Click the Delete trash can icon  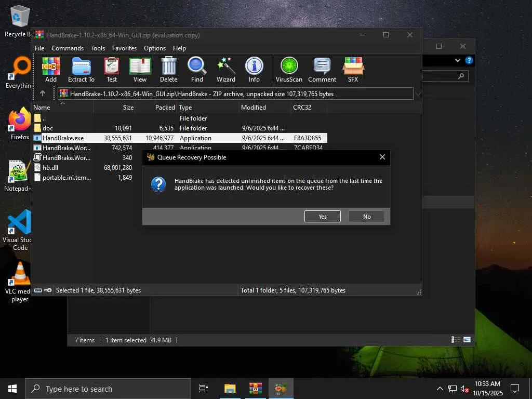pyautogui.click(x=169, y=70)
